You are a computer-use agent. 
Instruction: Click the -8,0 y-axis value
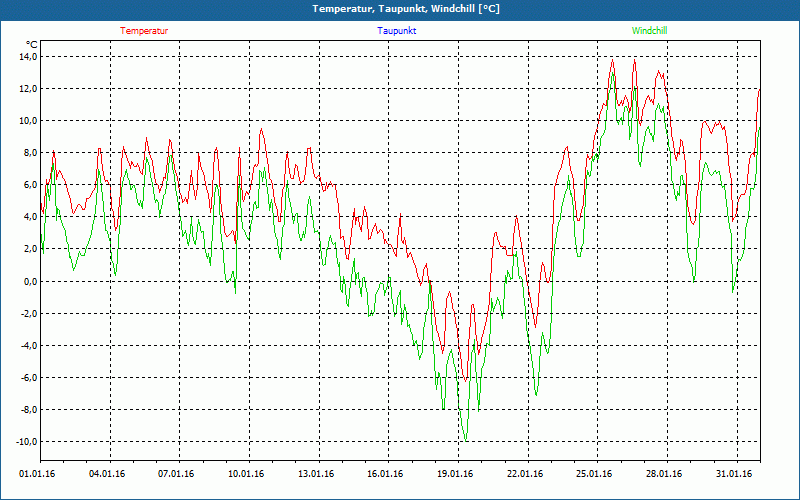click(29, 410)
